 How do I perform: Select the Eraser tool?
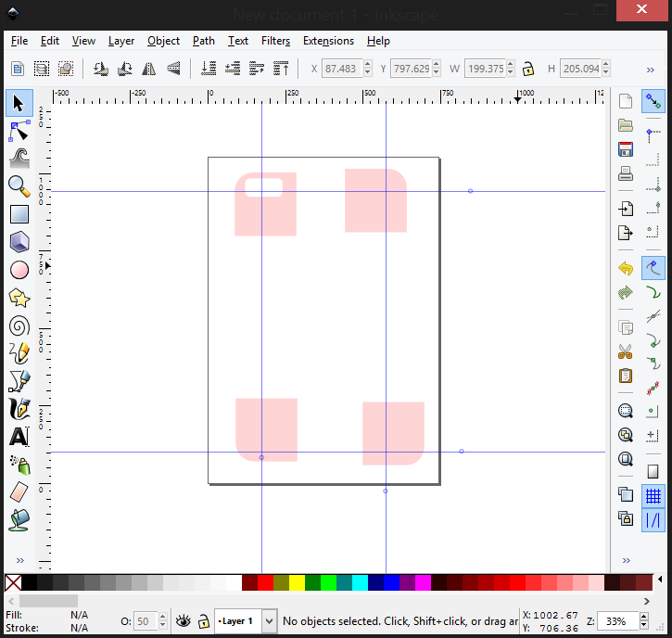click(x=19, y=492)
